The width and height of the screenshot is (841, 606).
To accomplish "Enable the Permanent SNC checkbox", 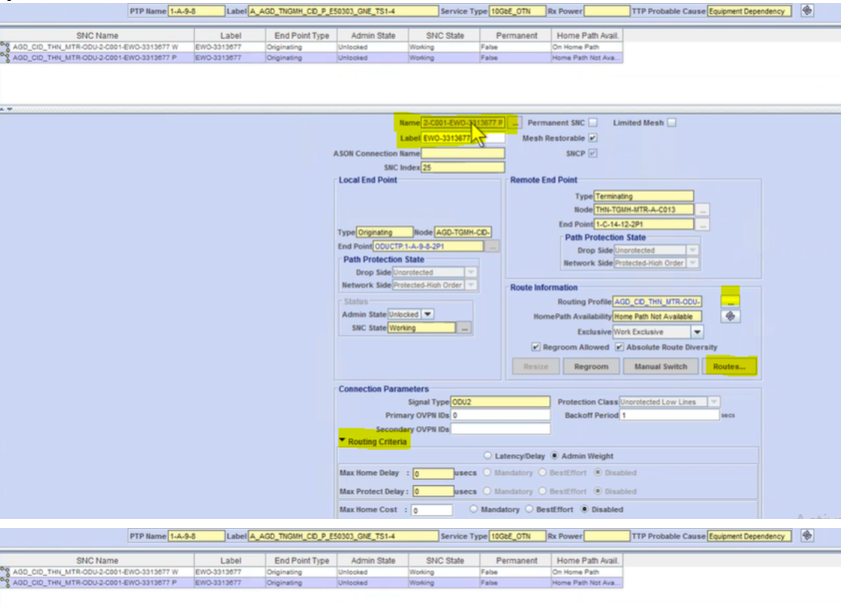I will pos(593,122).
